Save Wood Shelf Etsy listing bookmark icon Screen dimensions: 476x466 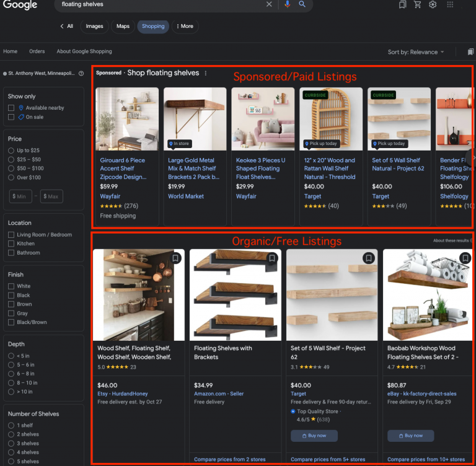coord(175,258)
